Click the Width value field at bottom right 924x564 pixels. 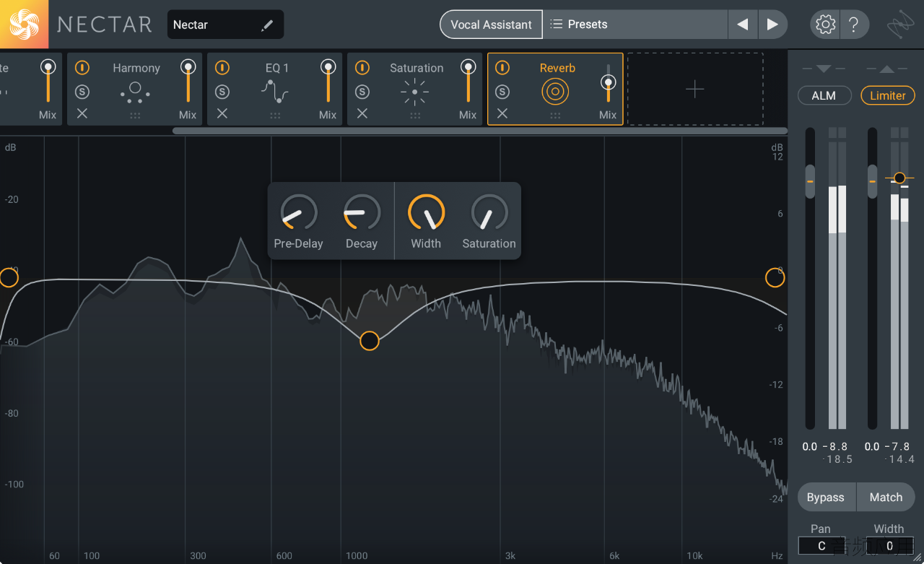click(890, 546)
